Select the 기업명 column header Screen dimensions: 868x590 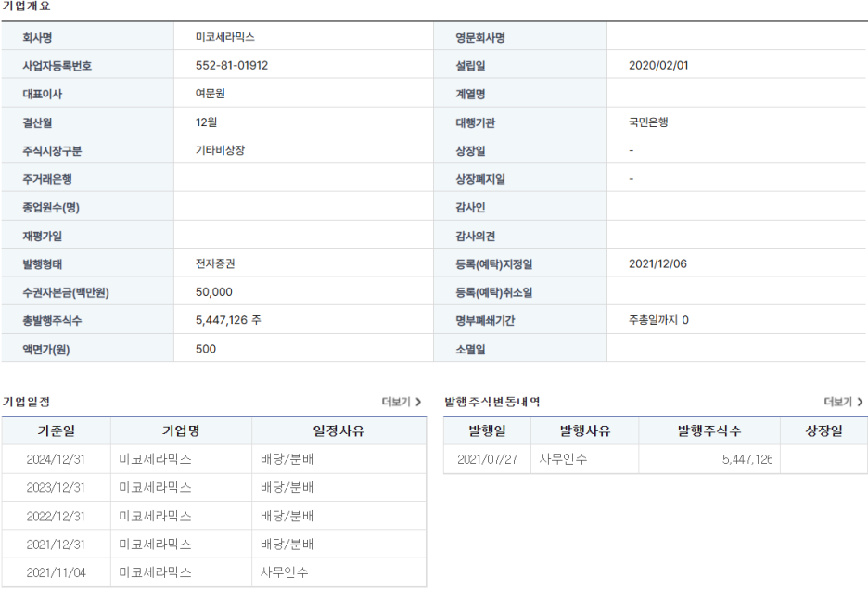[x=181, y=430]
